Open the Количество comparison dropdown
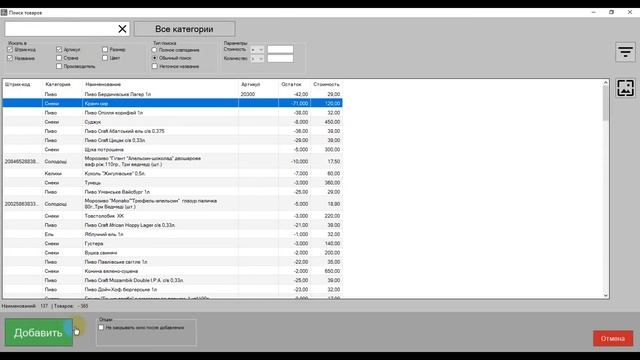The image size is (640, 360). point(257,59)
